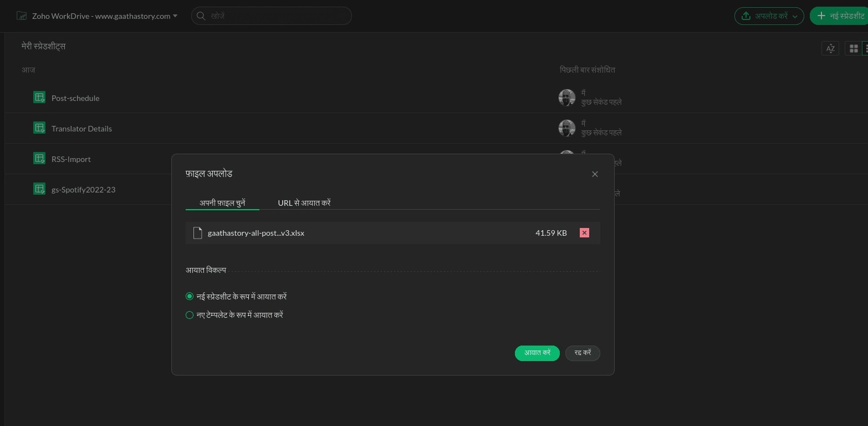Select नए टेम्पलेट के रूप में आयात करें radio
Image resolution: width=868 pixels, height=426 pixels.
[x=190, y=315]
